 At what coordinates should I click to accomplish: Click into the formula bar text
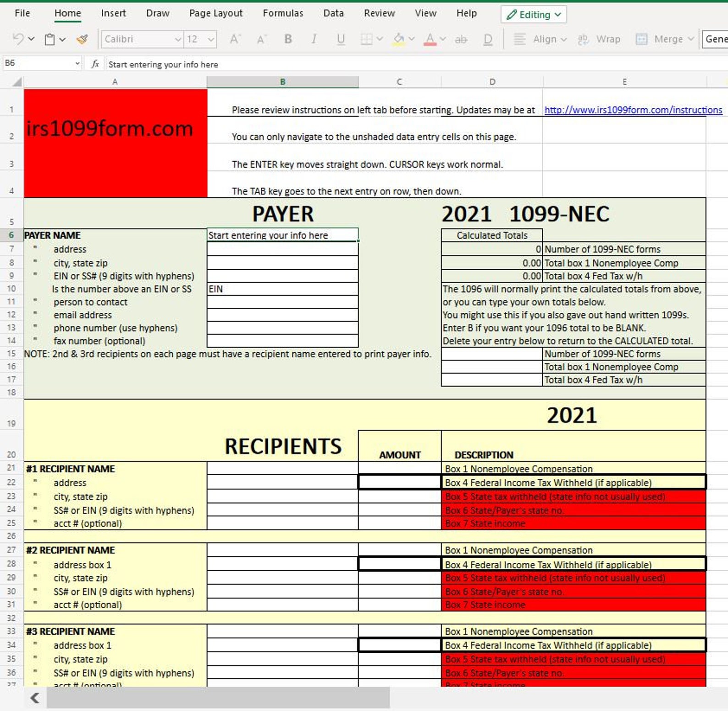tap(163, 65)
